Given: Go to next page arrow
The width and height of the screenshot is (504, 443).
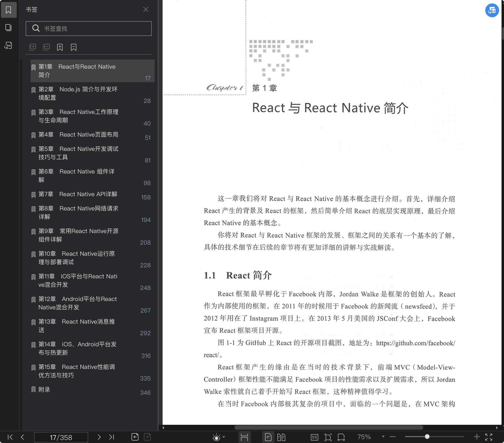Looking at the screenshot, I should pyautogui.click(x=99, y=437).
